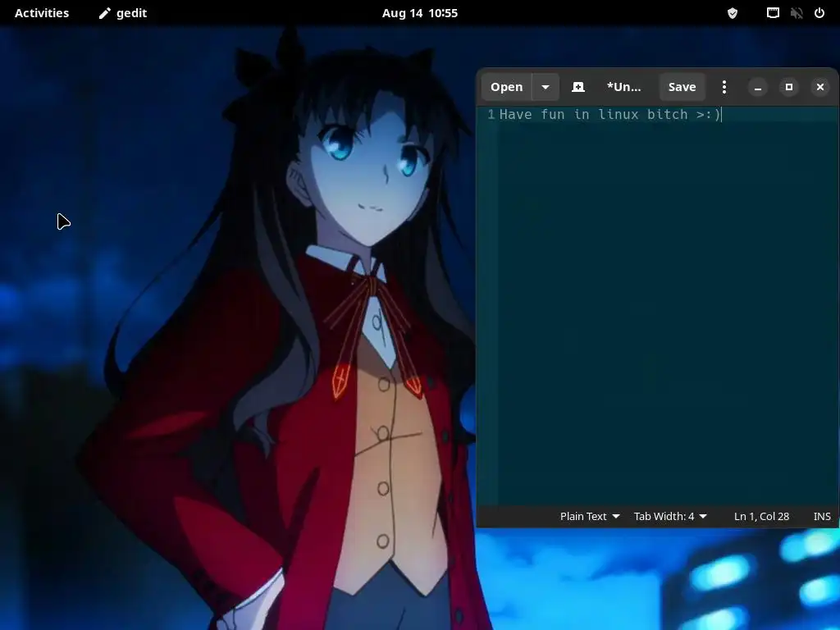Open the Activities overview

pyautogui.click(x=42, y=13)
